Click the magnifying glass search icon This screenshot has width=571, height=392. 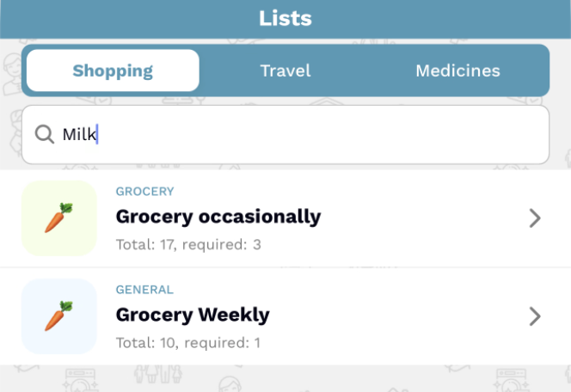click(x=44, y=134)
